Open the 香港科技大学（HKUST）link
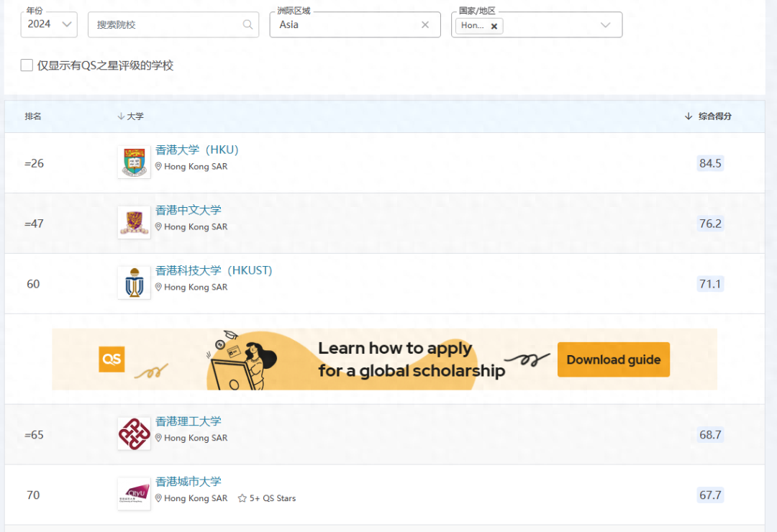Viewport: 777px width, 532px height. coord(214,271)
